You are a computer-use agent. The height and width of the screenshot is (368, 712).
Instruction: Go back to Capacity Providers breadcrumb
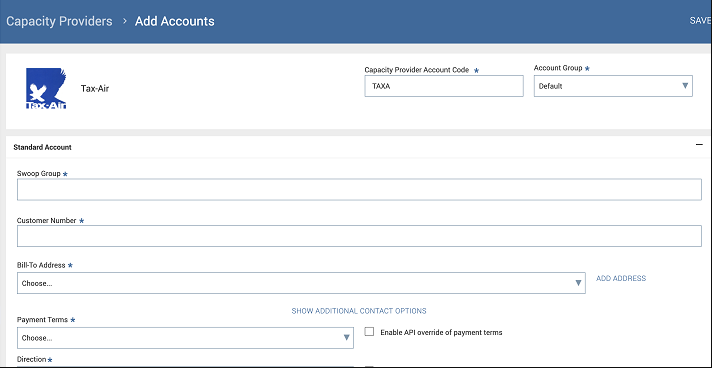pyautogui.click(x=59, y=21)
